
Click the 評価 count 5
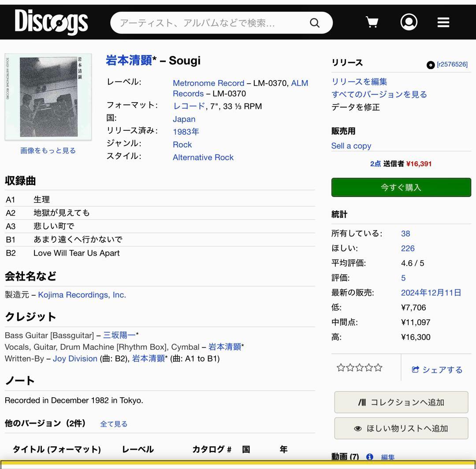click(403, 278)
